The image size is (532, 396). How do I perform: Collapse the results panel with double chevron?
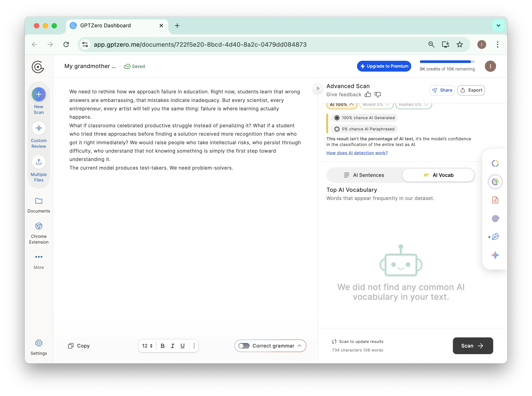pos(318,89)
